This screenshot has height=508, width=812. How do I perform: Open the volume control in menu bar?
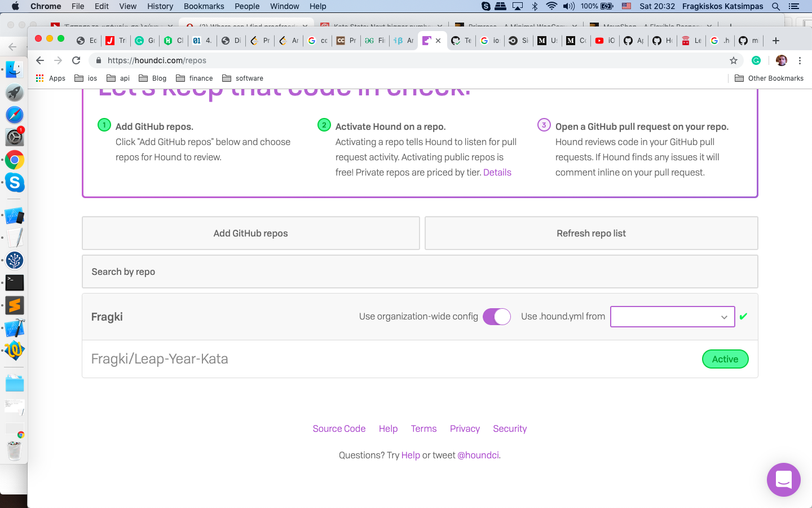(569, 6)
